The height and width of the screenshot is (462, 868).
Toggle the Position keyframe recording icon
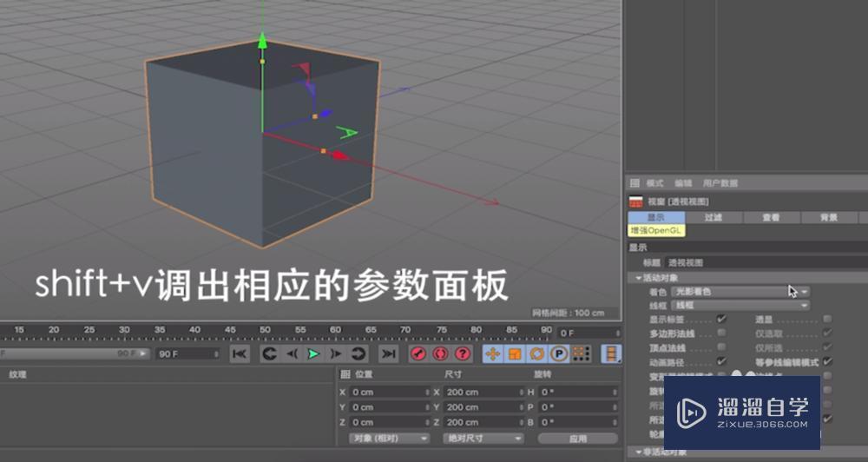coord(492,353)
